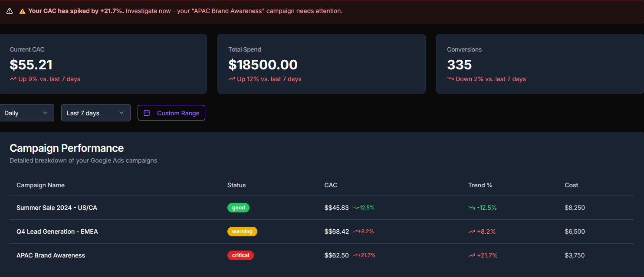Open the Daily granularity dropdown
This screenshot has height=277, width=644.
(x=27, y=113)
